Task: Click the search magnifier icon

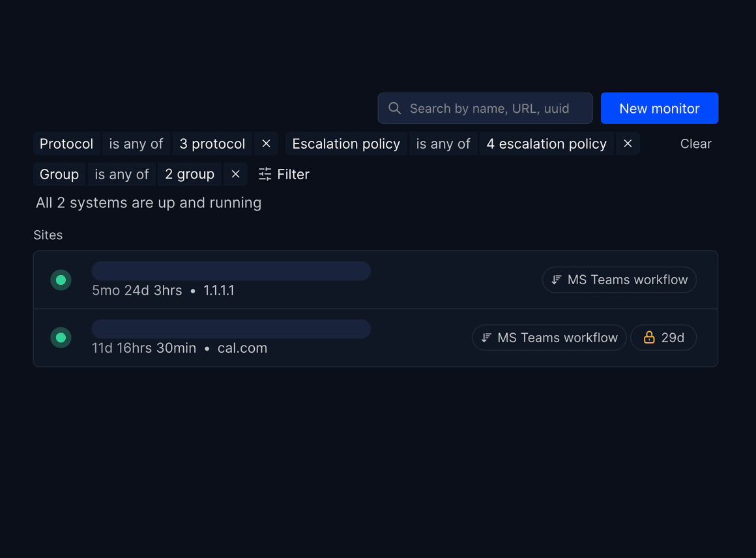Action: (x=394, y=108)
